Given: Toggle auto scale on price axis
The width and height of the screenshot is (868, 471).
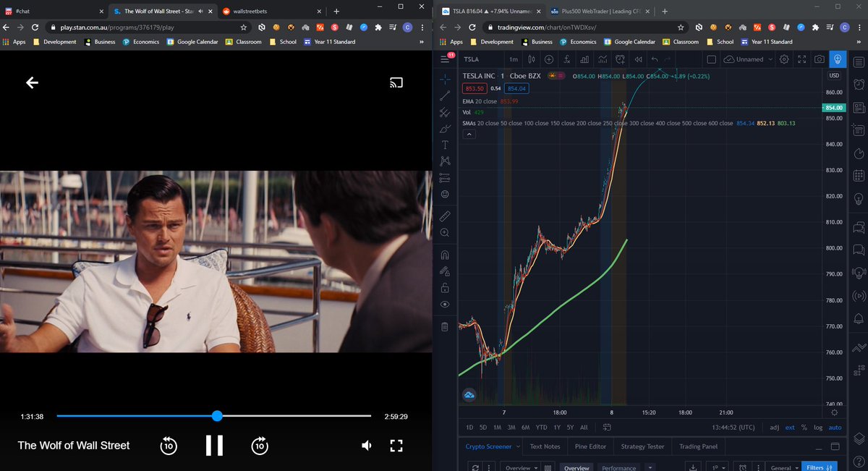Looking at the screenshot, I should (x=835, y=427).
